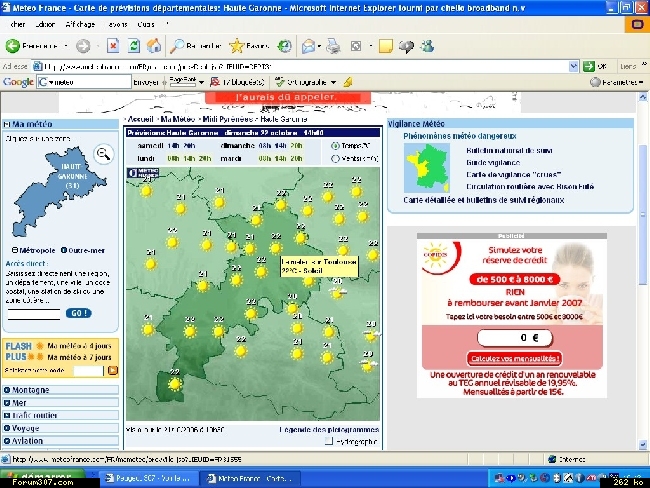Viewport: 650px width, 488px height.
Task: Print the page with the printer icon
Action: point(333,46)
